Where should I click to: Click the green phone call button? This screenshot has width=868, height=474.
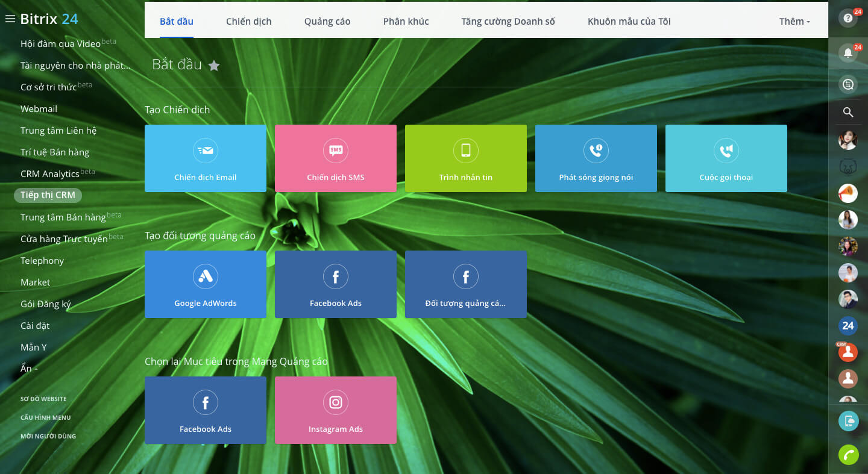848,455
